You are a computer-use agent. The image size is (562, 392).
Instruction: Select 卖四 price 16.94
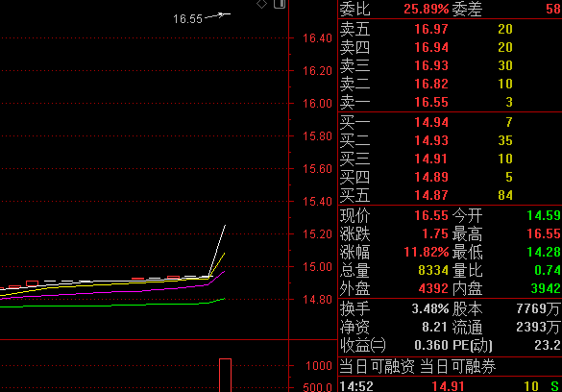tap(431, 47)
